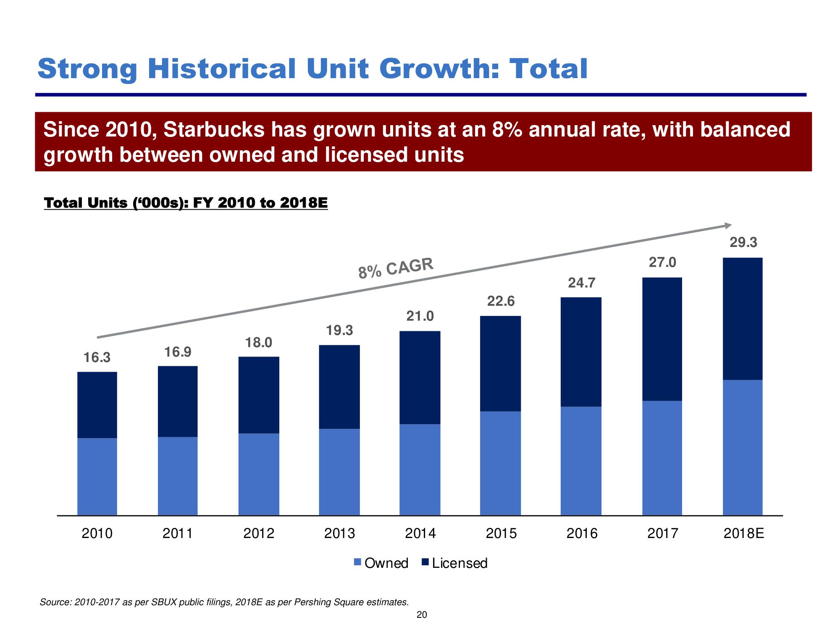
Task: Click the 2016 axis label
Action: coord(582,533)
